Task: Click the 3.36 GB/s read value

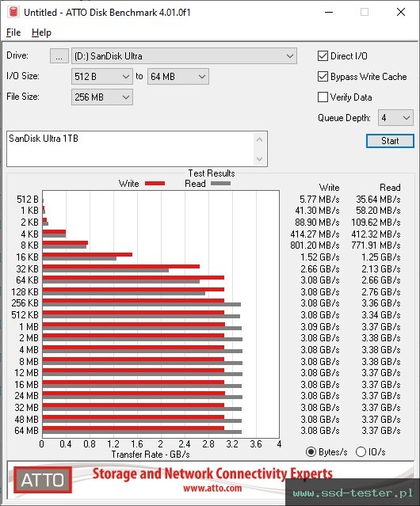Action: 381,303
